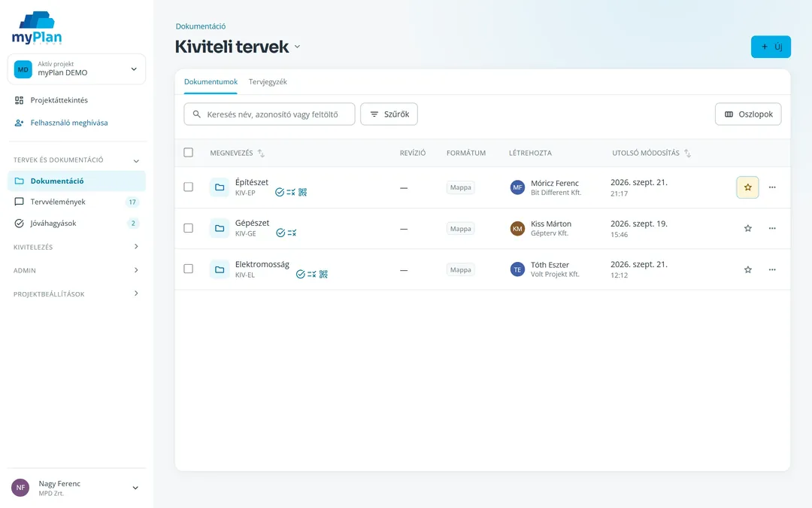Click the QR code icon in Építészet row
The width and height of the screenshot is (812, 508).
(303, 193)
